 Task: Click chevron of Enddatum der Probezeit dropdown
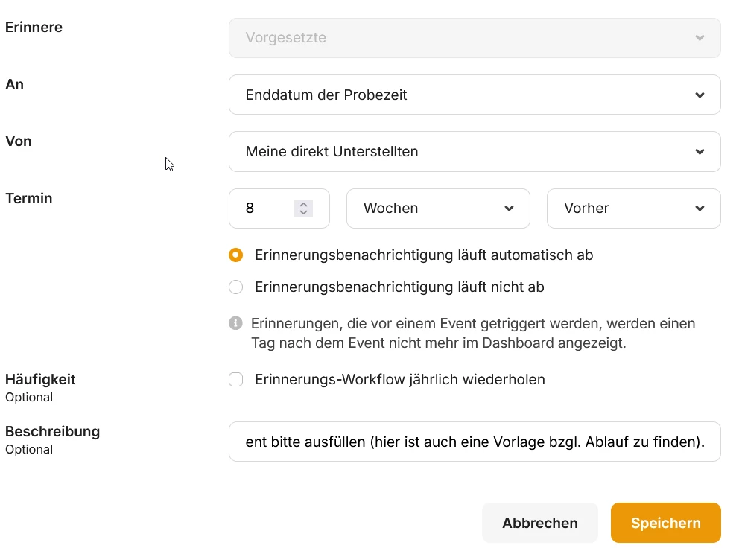pyautogui.click(x=700, y=95)
